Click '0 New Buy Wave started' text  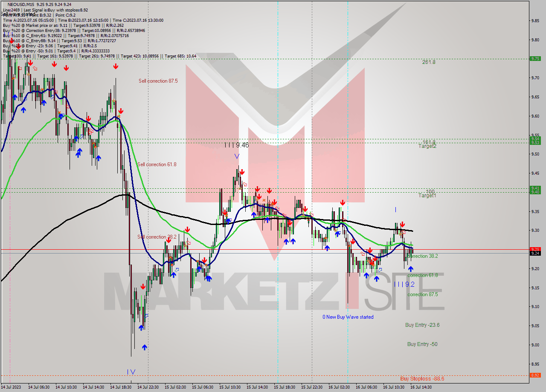pyautogui.click(x=348, y=317)
